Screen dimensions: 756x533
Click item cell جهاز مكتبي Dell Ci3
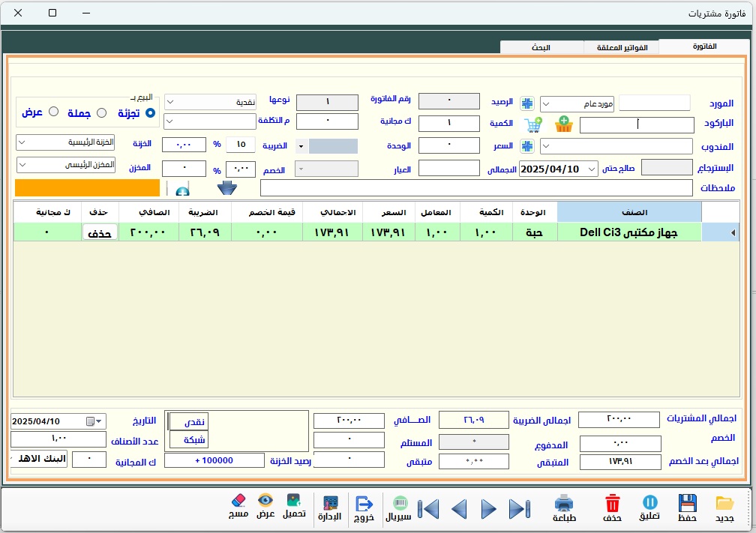630,232
